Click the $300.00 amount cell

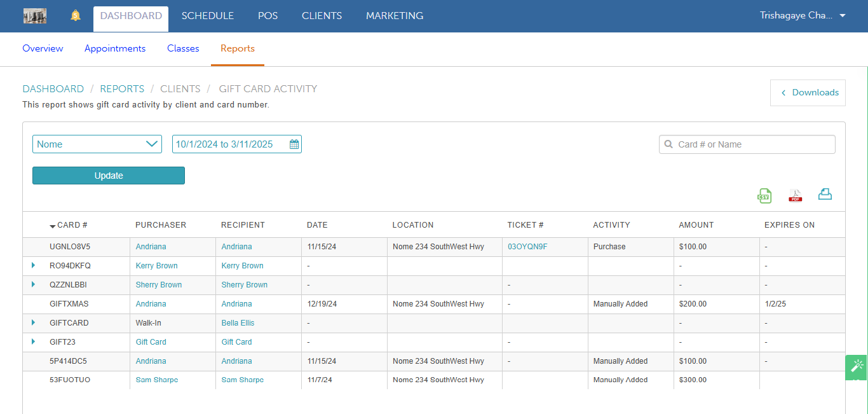point(693,380)
